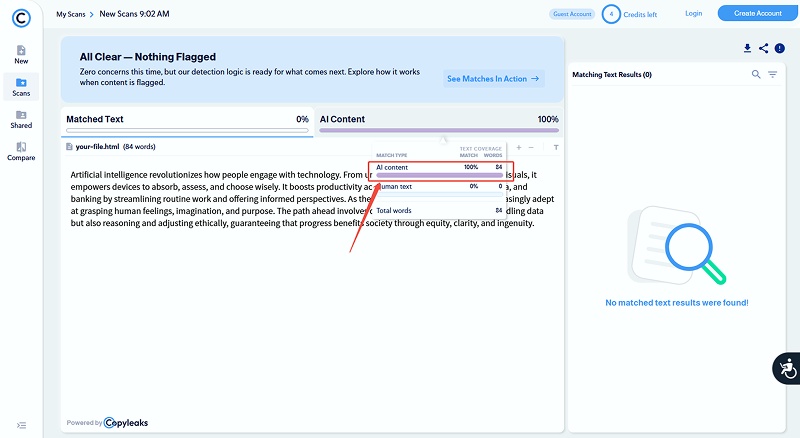Navigate to My Scans breadcrumb
Screen dimensions: 800x438
(x=70, y=14)
